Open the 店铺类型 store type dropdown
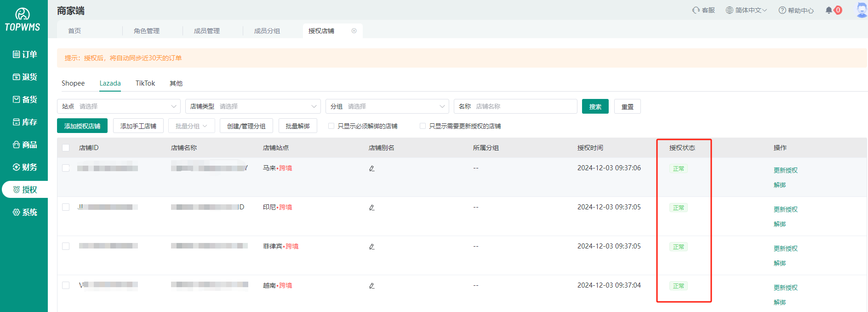The image size is (868, 312). coord(253,106)
